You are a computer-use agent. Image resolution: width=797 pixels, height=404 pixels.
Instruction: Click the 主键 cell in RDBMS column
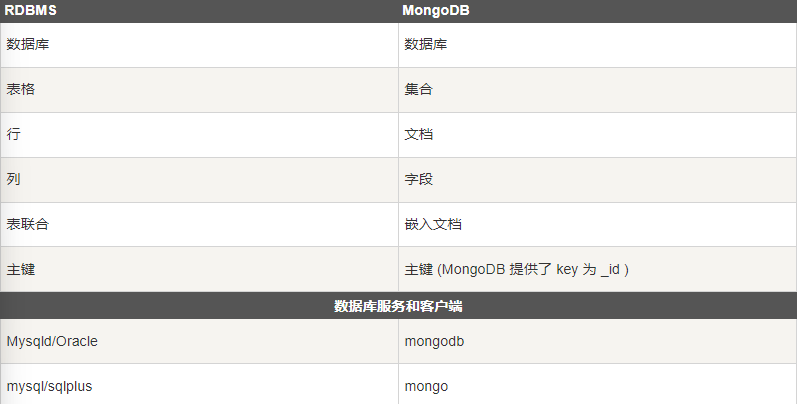tap(199, 269)
